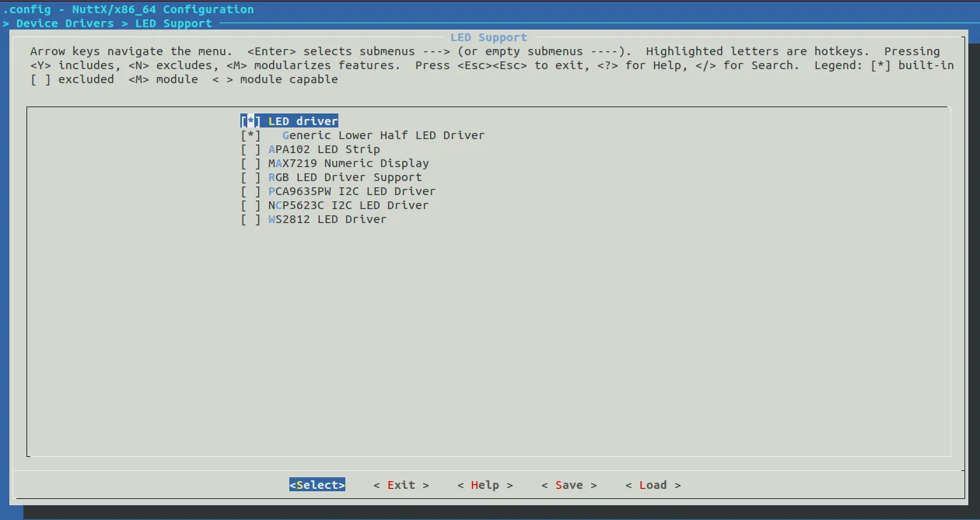
Task: Click the Exit button
Action: pos(401,485)
